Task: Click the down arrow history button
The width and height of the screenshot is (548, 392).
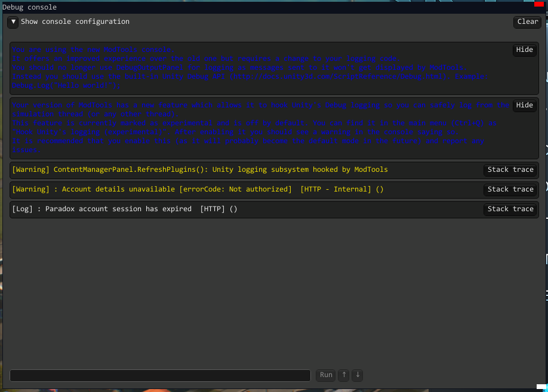Action: 357,375
